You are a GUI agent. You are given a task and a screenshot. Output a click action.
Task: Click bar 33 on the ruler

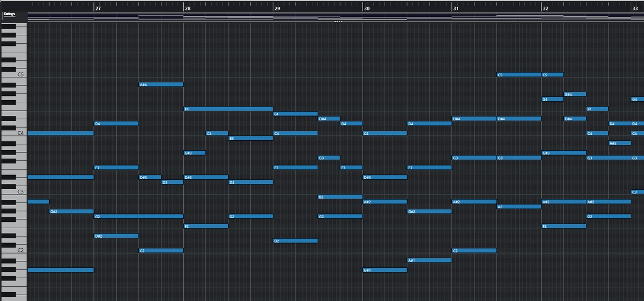pos(635,8)
